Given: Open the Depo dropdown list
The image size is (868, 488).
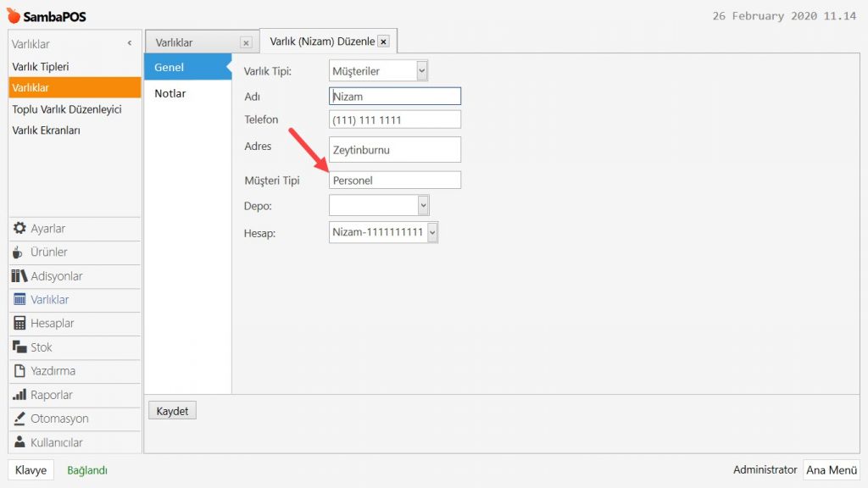Looking at the screenshot, I should 423,205.
